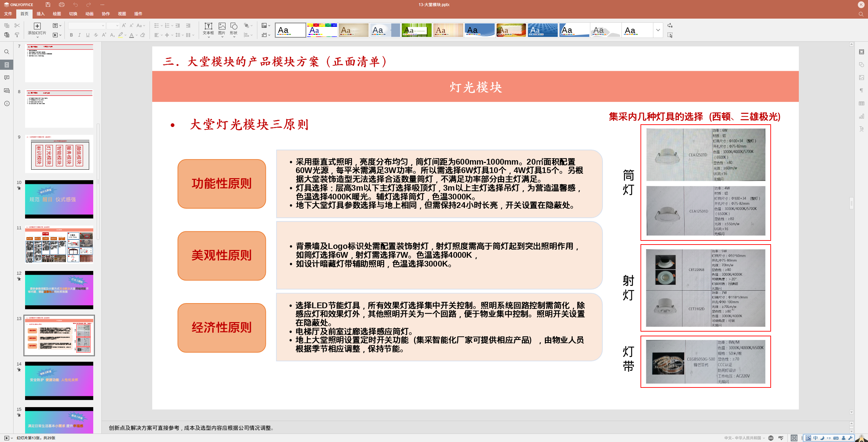Select the copy style paint roller icon

(17, 35)
